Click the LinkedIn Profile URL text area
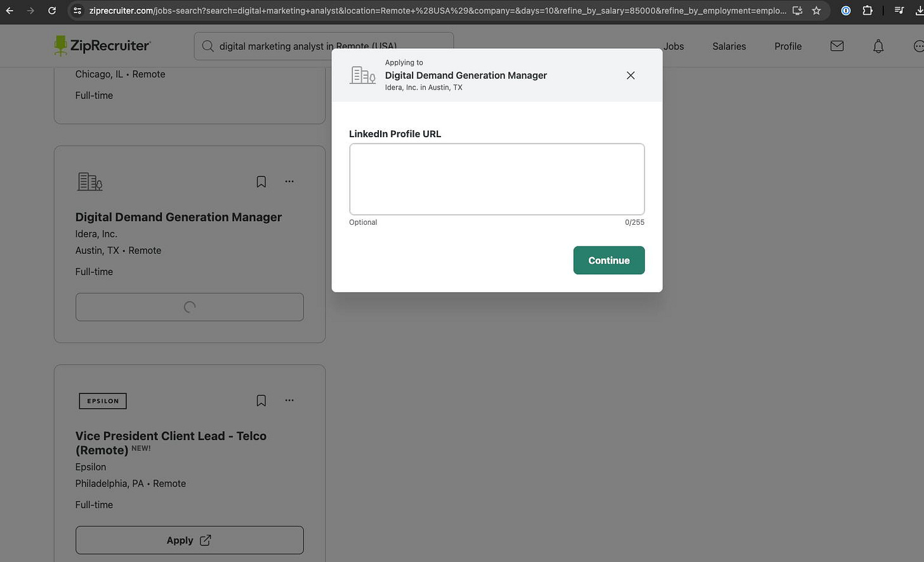 (497, 179)
